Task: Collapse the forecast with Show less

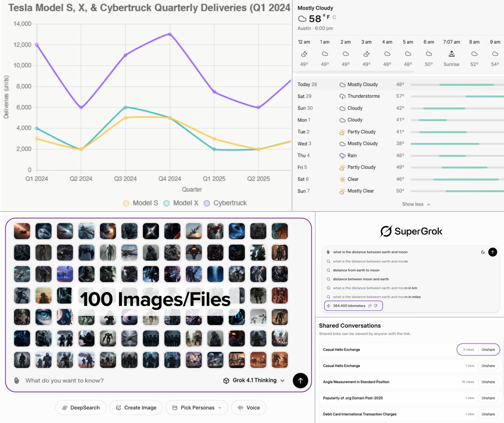Action: tap(416, 204)
